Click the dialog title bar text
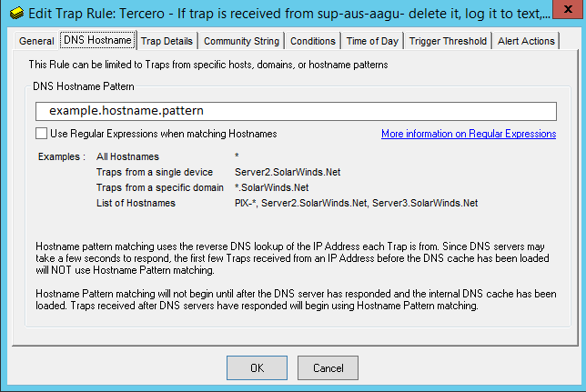The height and width of the screenshot is (392, 586). point(289,14)
